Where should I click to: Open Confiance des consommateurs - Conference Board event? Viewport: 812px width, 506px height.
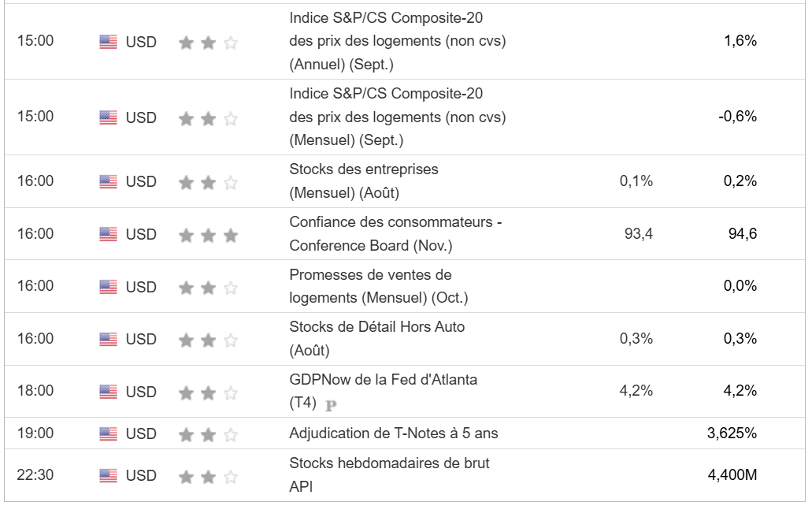tap(395, 234)
